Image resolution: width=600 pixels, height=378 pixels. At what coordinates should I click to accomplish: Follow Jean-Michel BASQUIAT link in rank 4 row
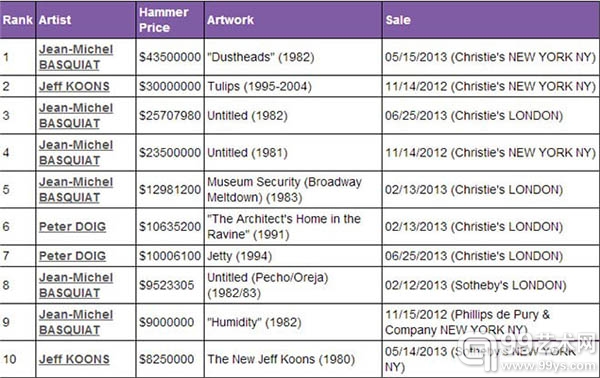point(76,153)
